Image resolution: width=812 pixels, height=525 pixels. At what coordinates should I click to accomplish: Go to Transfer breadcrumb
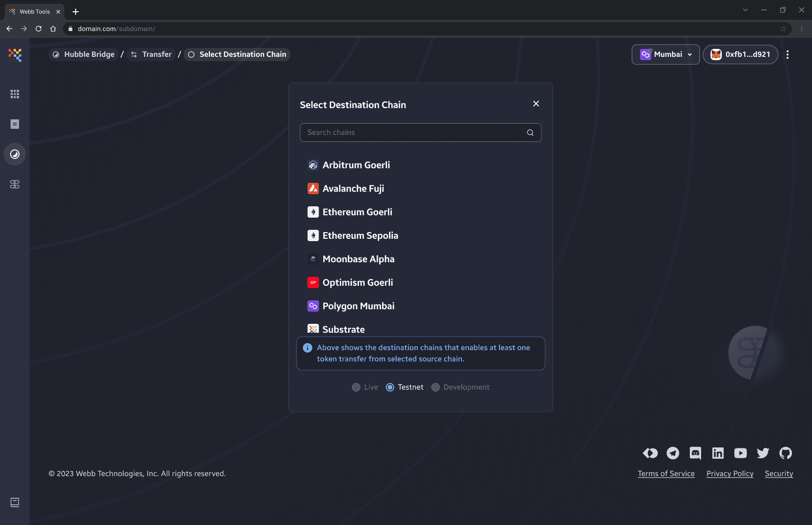click(x=151, y=55)
